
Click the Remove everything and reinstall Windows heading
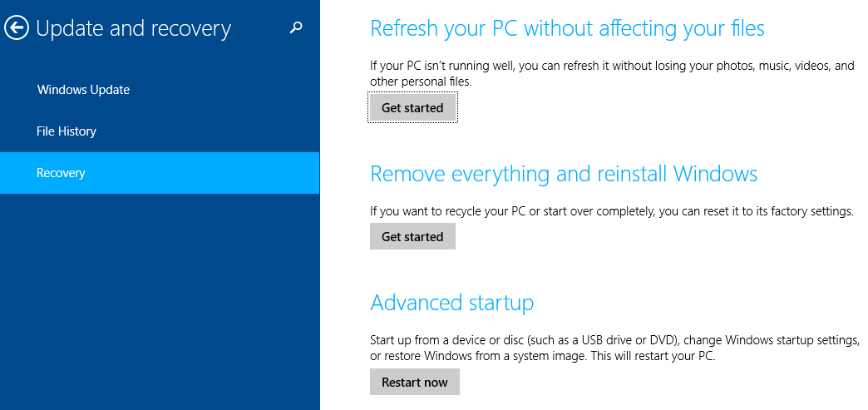[x=564, y=174]
